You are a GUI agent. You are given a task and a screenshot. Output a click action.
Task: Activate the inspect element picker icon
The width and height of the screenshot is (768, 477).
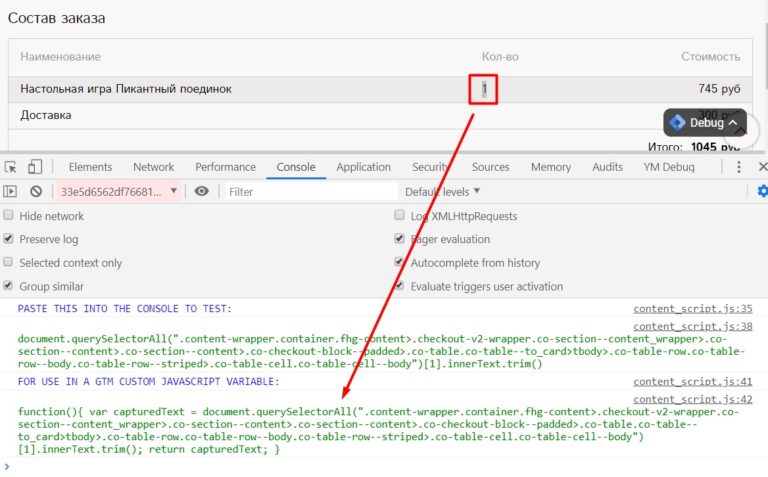(10, 167)
